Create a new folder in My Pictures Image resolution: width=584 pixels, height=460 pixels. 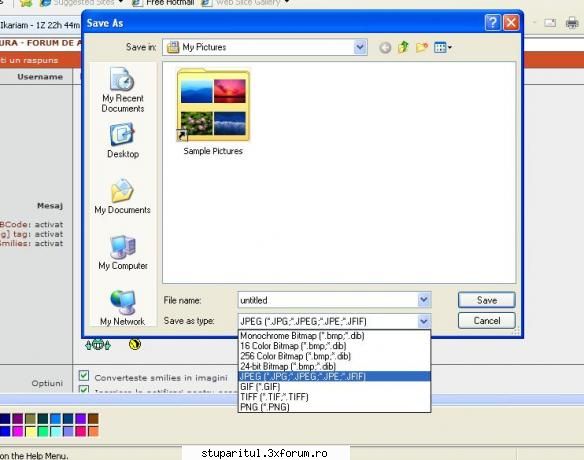(x=422, y=47)
